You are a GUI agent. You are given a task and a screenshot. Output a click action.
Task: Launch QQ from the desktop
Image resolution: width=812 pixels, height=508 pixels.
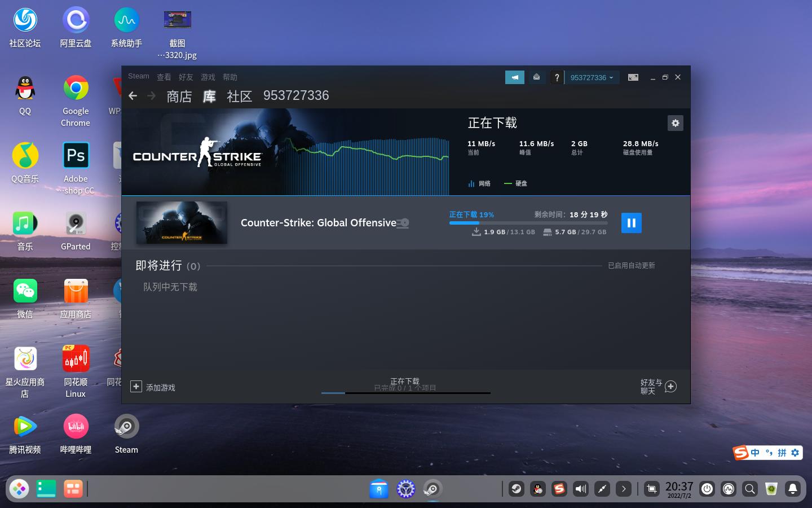[x=25, y=88]
